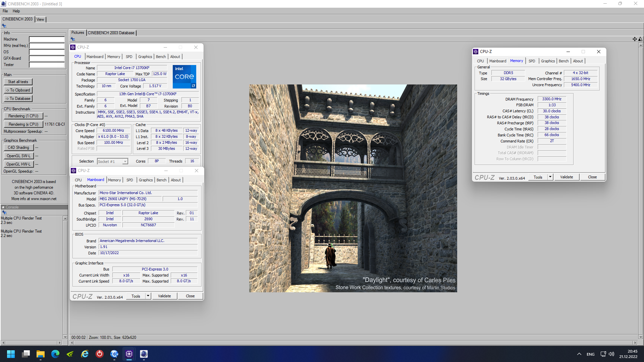Start the C4D Shading benchmark
Screen dimensions: 644x362
(x=18, y=147)
